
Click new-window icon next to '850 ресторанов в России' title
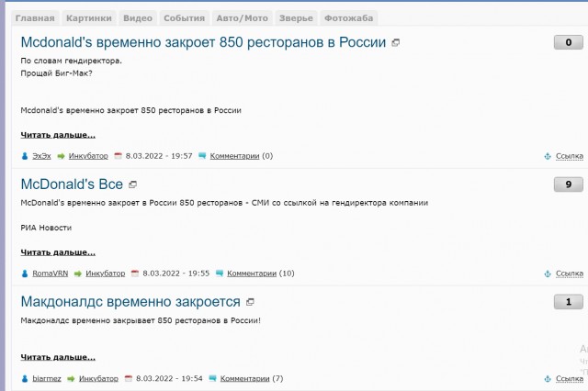(x=395, y=43)
